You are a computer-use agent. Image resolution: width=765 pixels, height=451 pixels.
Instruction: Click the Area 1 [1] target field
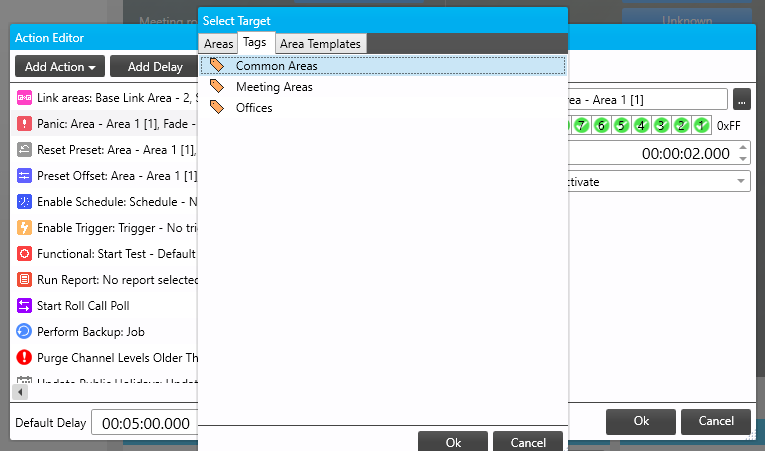[648, 100]
